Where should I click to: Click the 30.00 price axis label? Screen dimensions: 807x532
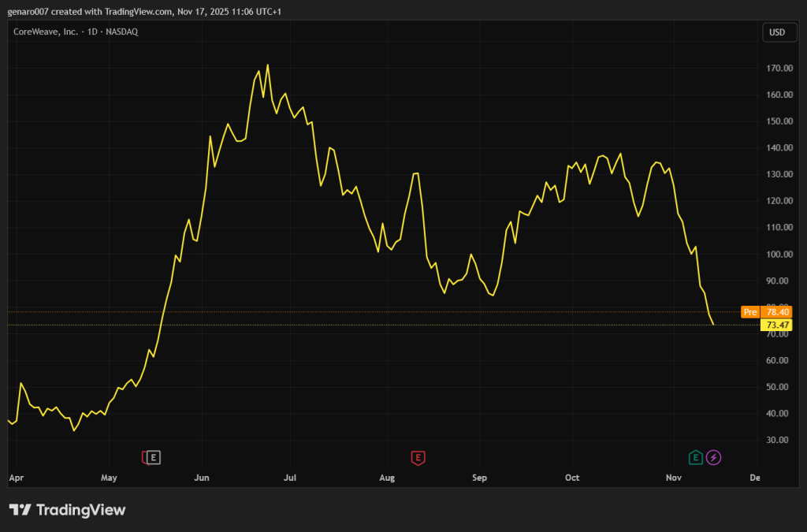click(x=778, y=440)
